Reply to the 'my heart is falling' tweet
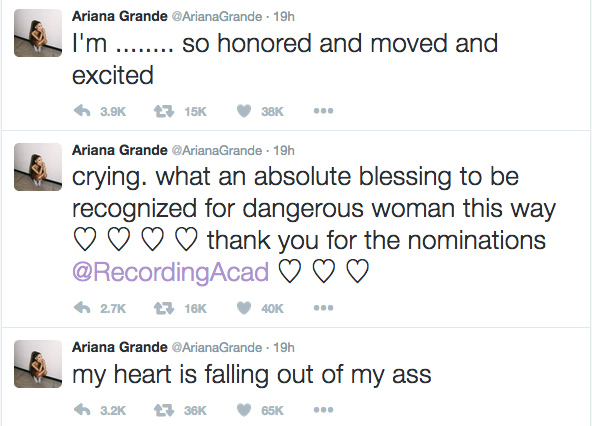Image resolution: width=592 pixels, height=426 pixels. [82, 410]
